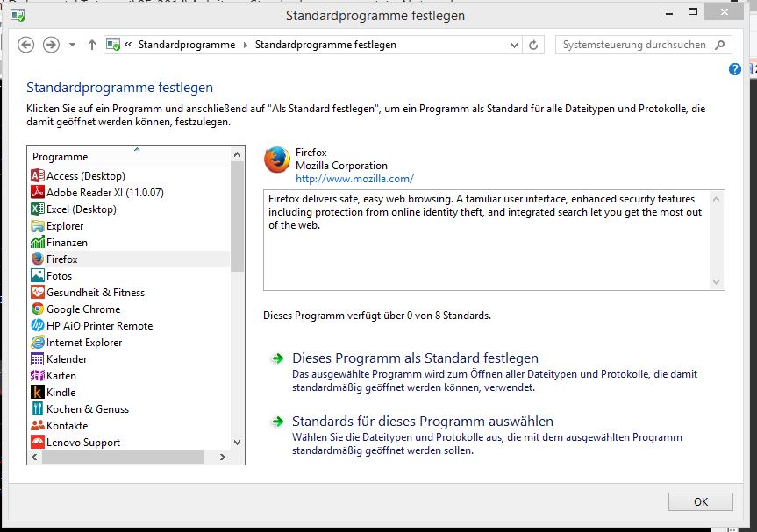Select Kontakte in the program list
The image size is (757, 532).
click(129, 425)
